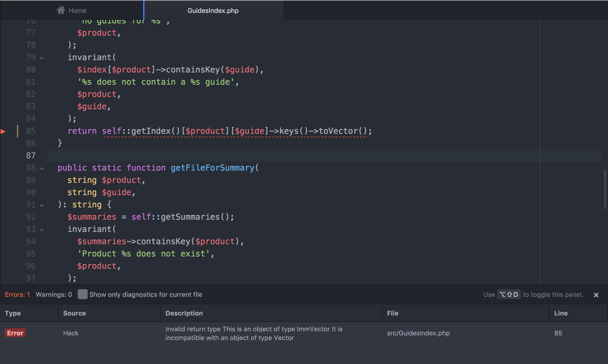
Task: Switch to the Home tab
Action: pyautogui.click(x=72, y=11)
